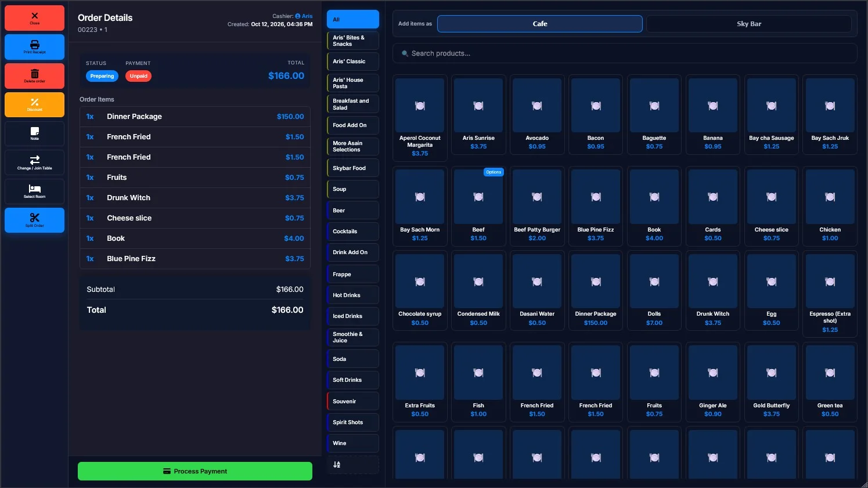
Task: Select the All category filter
Action: click(x=353, y=19)
